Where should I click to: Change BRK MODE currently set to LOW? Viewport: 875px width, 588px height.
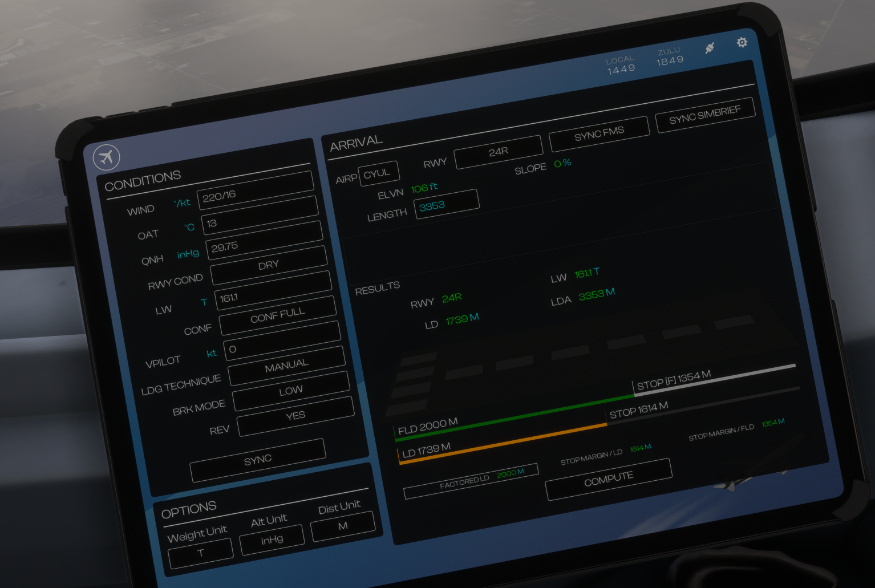pyautogui.click(x=291, y=391)
